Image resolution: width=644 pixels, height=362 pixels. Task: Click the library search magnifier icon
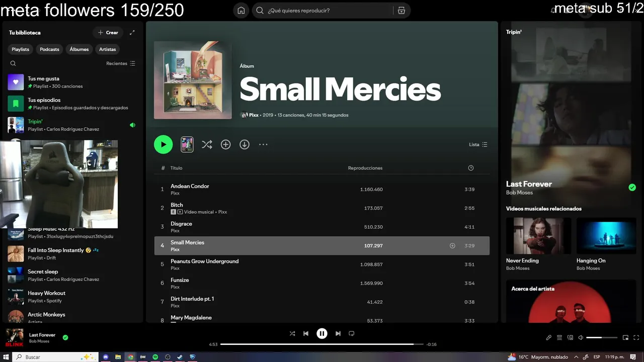tap(13, 63)
